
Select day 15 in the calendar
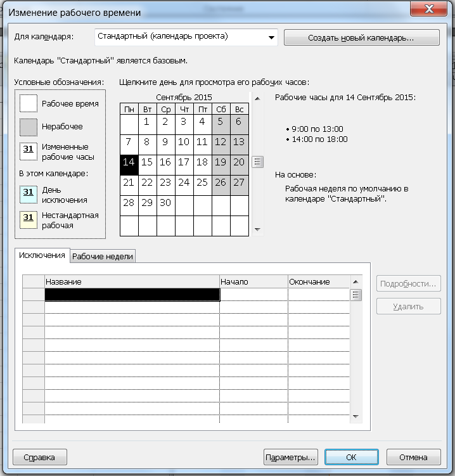(x=148, y=165)
